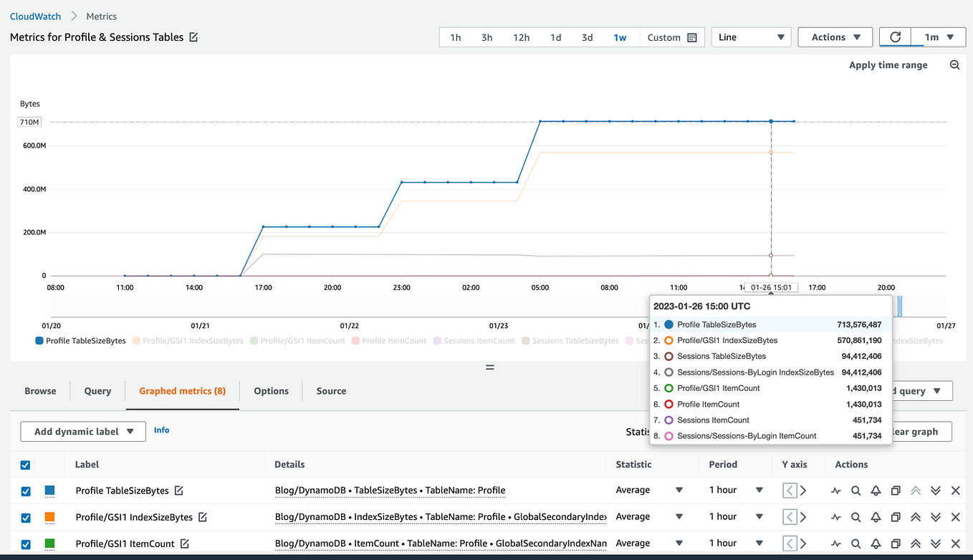973x560 pixels.
Task: Open the Browse tab
Action: [40, 391]
